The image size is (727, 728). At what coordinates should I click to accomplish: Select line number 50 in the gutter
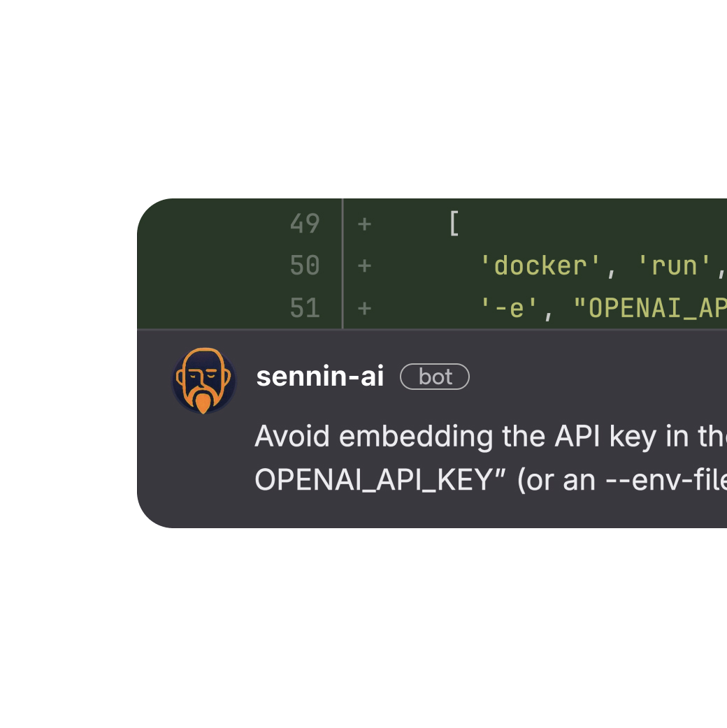(305, 266)
